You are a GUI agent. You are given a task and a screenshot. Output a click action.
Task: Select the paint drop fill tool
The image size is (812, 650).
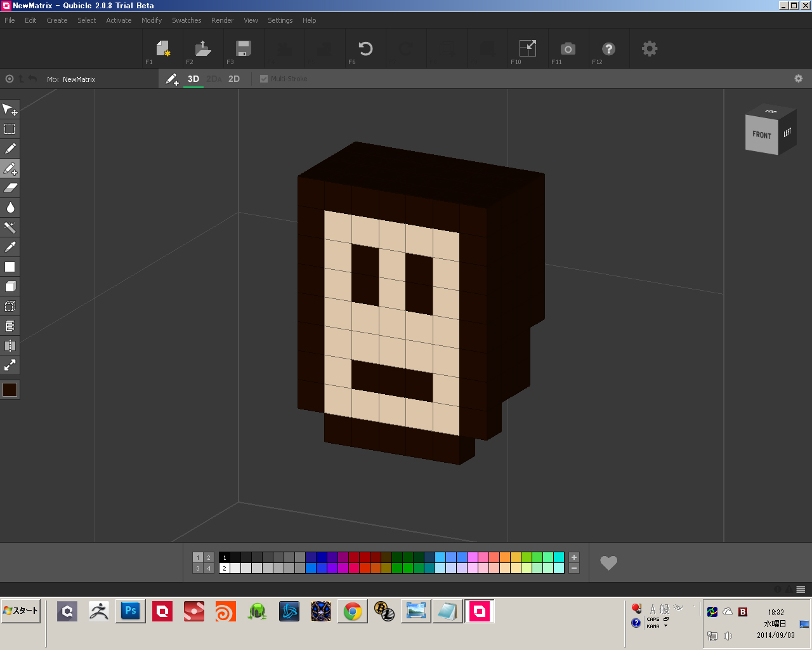pyautogui.click(x=10, y=208)
